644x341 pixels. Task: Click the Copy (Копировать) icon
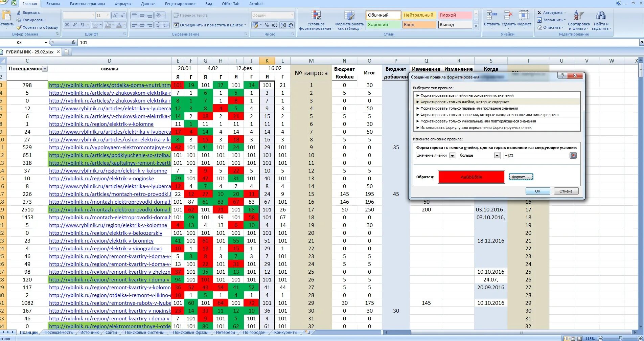[19, 20]
